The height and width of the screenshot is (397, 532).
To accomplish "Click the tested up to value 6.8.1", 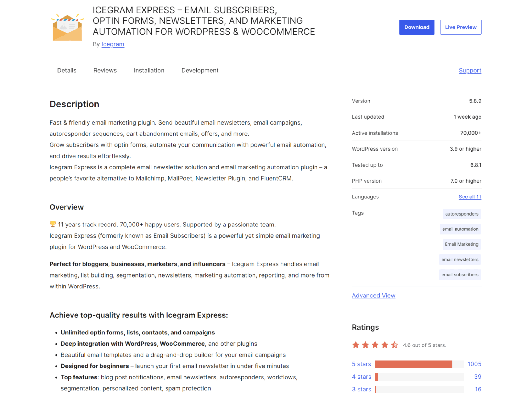I will [x=476, y=165].
